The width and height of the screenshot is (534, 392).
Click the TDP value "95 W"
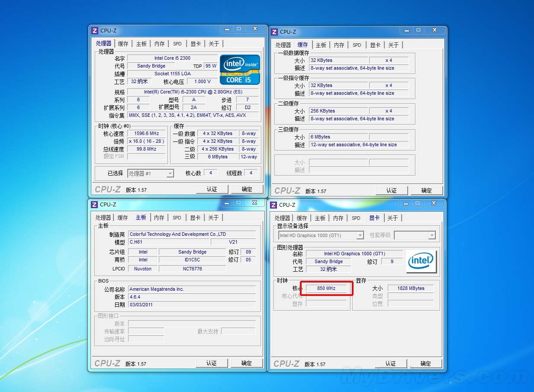pyautogui.click(x=211, y=66)
